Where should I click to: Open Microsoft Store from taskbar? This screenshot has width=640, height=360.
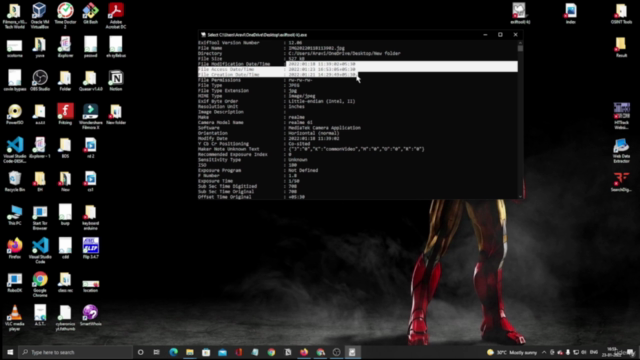coord(206,352)
